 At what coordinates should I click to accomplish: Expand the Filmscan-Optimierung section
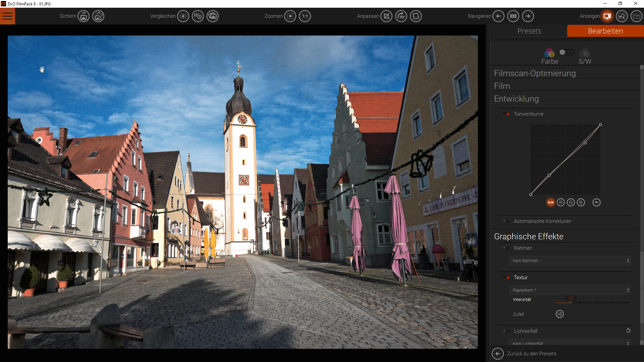tap(535, 73)
